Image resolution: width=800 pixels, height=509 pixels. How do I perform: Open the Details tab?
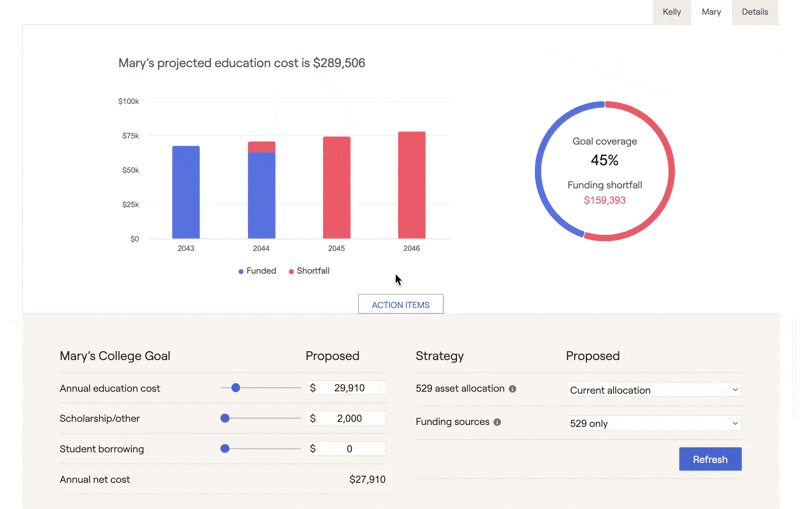click(x=755, y=12)
